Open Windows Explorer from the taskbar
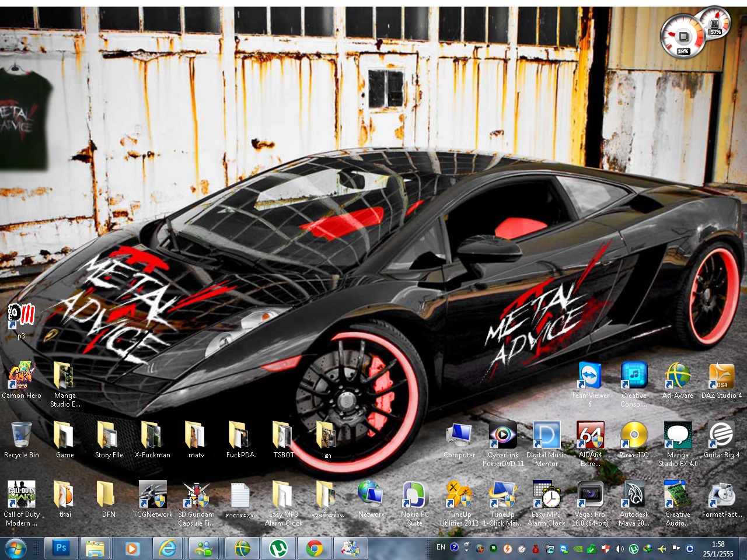747x560 pixels. point(95,548)
